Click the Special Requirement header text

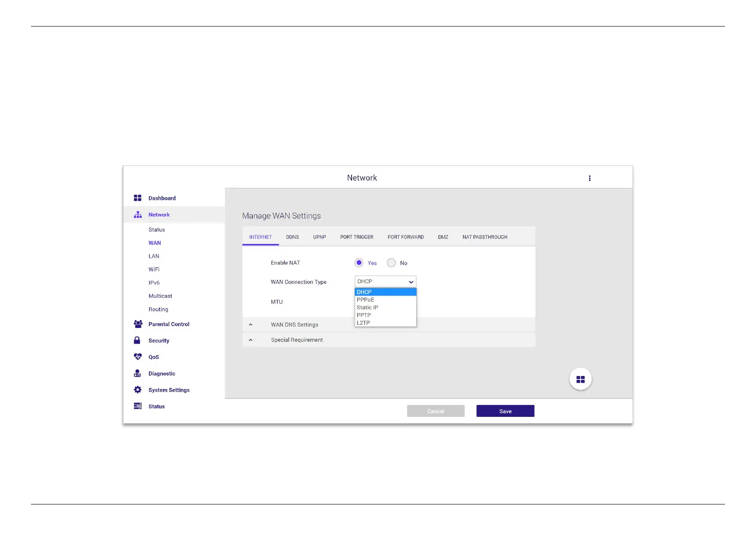[x=297, y=340]
